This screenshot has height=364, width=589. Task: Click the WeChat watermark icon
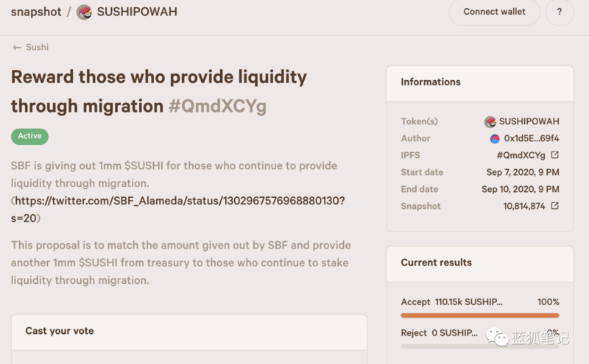coord(497,337)
